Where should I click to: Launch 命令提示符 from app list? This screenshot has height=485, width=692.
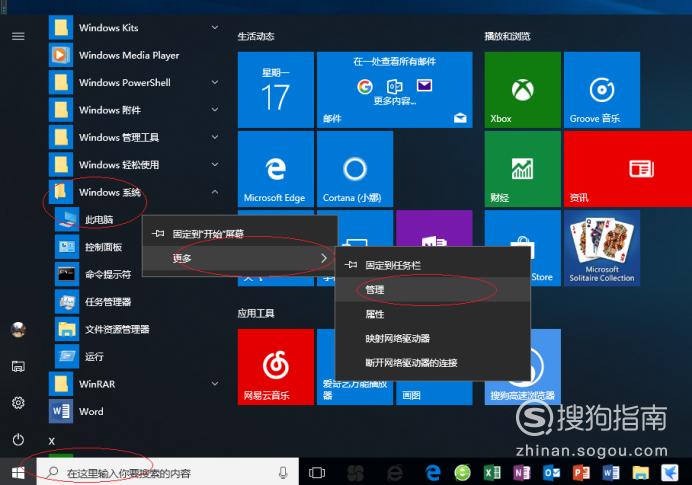106,274
